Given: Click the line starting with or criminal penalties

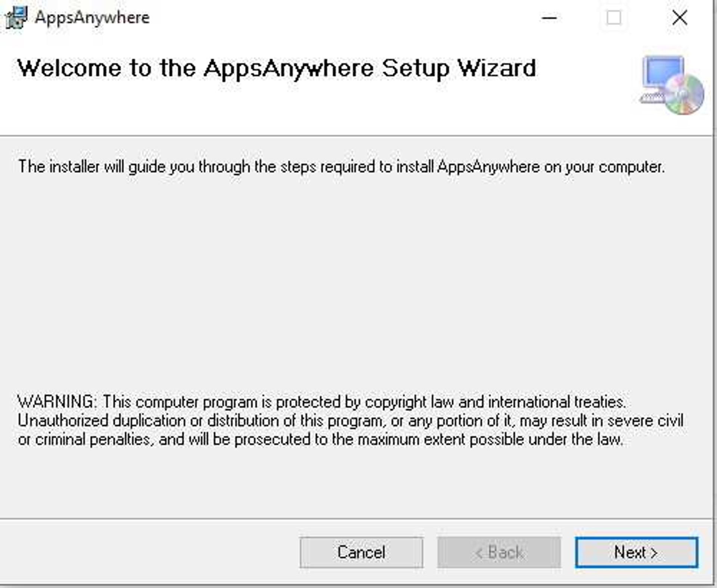Looking at the screenshot, I should pyautogui.click(x=320, y=439).
